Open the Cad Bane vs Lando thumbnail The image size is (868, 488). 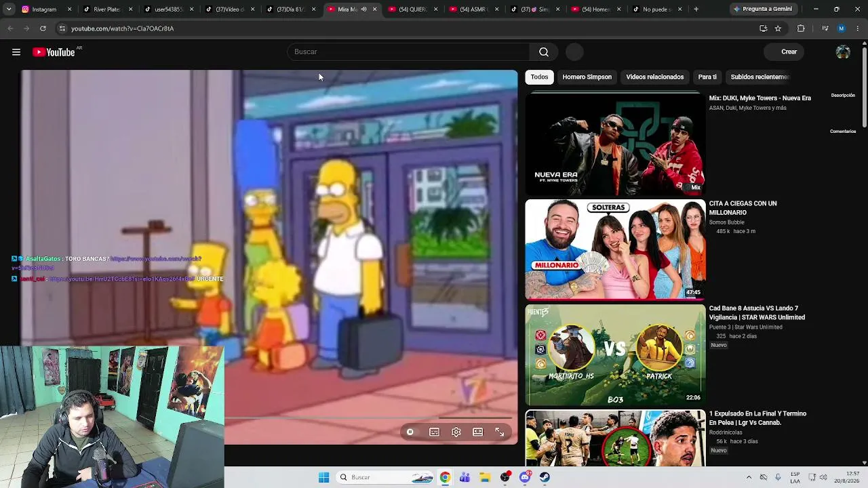pos(615,355)
